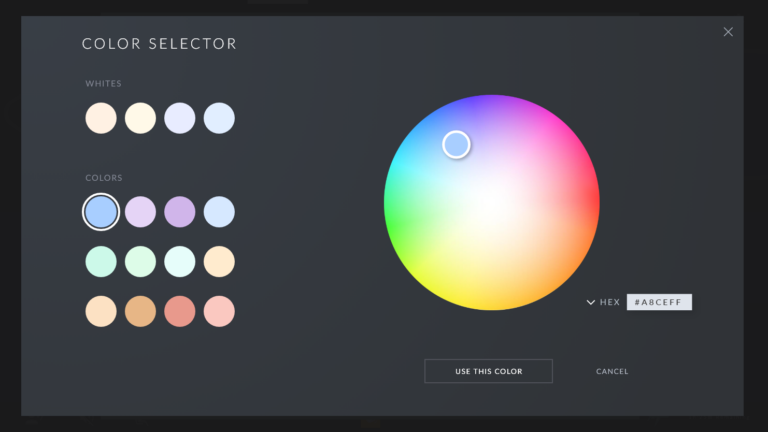
Task: Expand the HEX format dropdown chevron
Action: coord(591,302)
